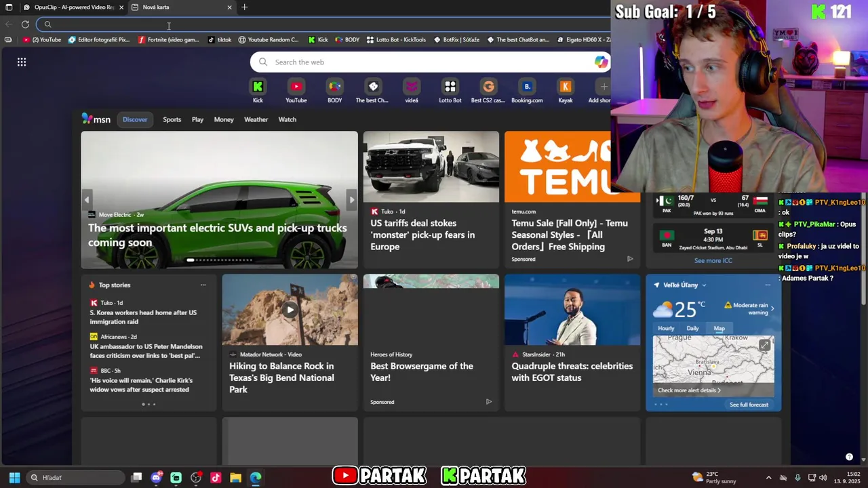Open the Booking.com shortcut tile

click(527, 91)
